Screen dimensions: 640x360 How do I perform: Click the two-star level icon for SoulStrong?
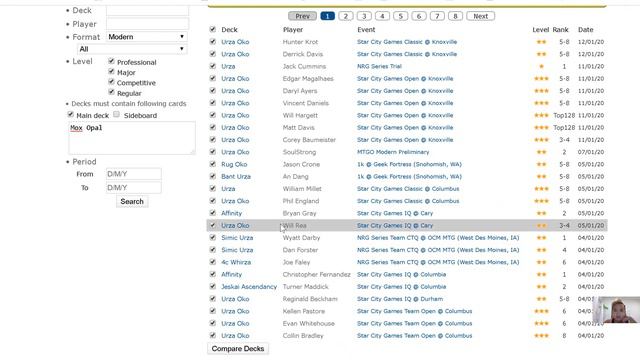click(541, 152)
